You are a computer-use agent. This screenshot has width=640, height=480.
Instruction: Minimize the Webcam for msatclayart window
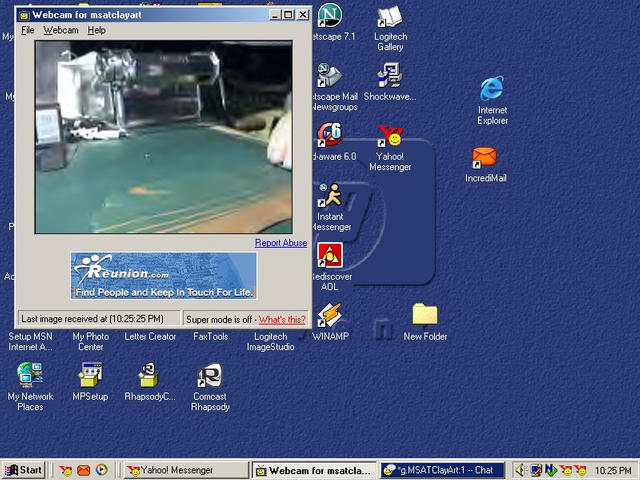275,15
